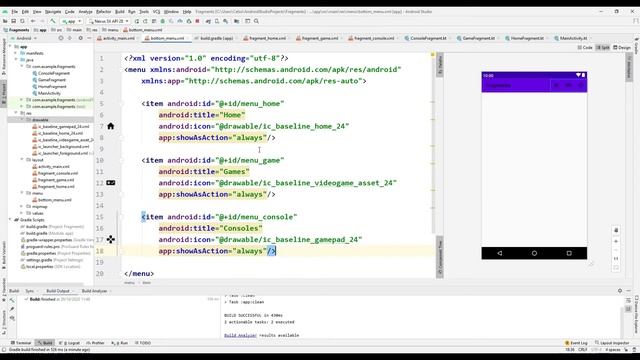Screen dimensions: 640x360
Task: Click the Build panel settings gear icon
Action: pyautogui.click(x=620, y=291)
